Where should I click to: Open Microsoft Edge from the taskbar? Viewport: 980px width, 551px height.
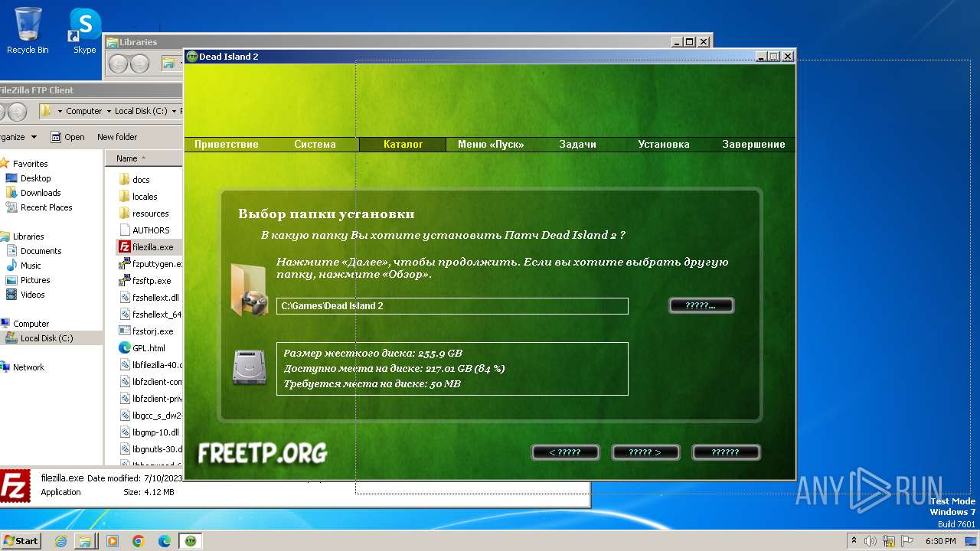164,541
